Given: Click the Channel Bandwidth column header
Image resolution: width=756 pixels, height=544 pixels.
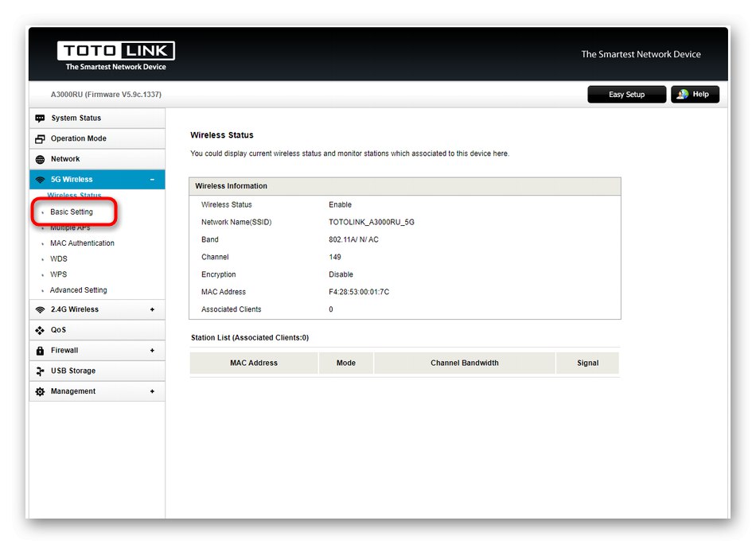Looking at the screenshot, I should pos(465,363).
